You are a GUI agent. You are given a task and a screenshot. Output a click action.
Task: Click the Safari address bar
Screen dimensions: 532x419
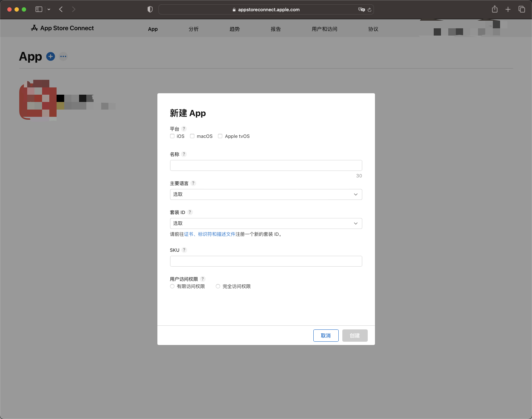[x=266, y=10]
